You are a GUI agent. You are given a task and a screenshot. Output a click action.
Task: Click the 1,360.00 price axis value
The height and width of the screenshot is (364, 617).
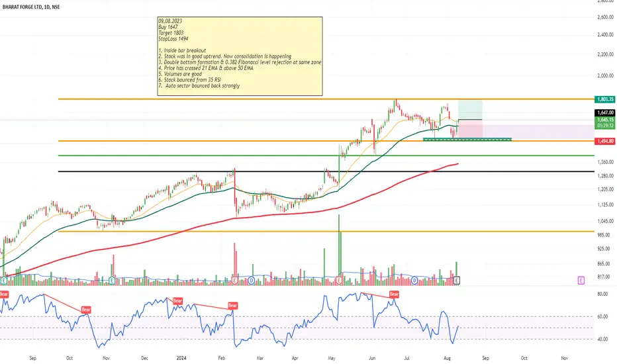click(606, 161)
